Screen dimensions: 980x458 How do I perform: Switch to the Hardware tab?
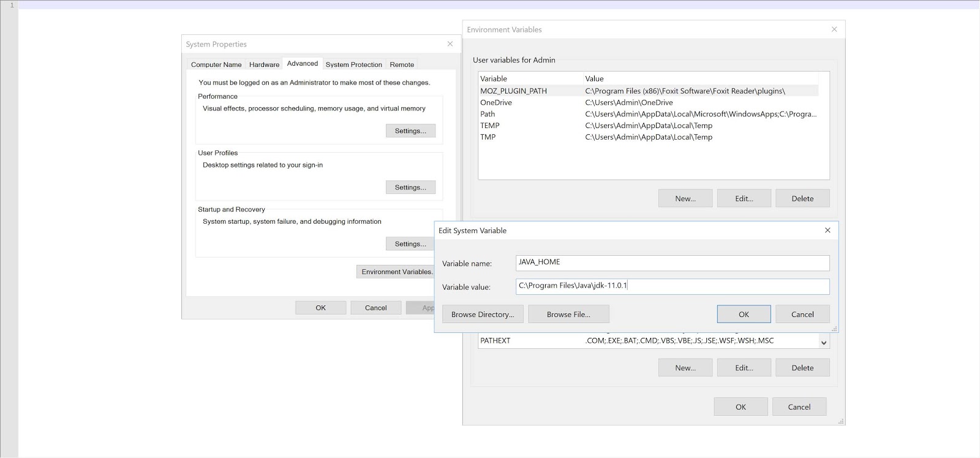[x=264, y=64]
